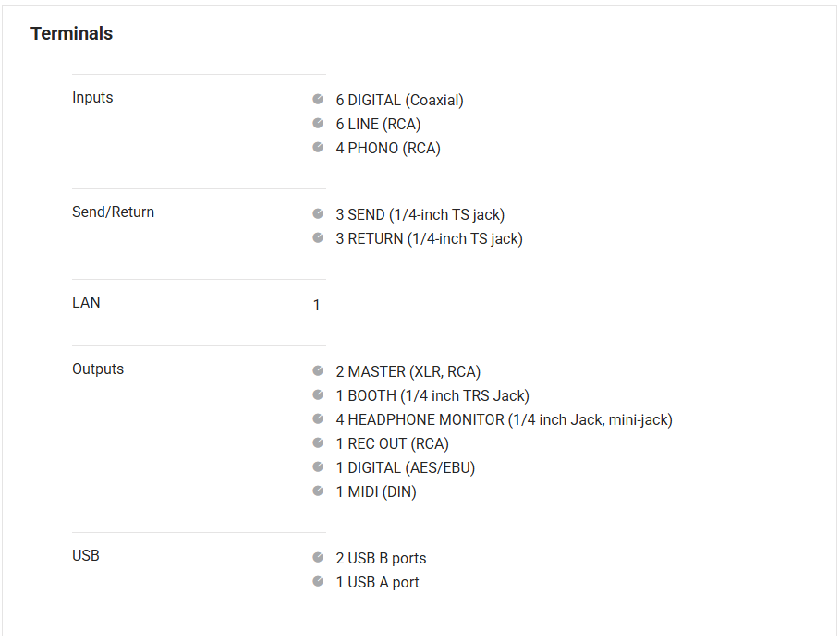Click the USB row label

pos(86,556)
